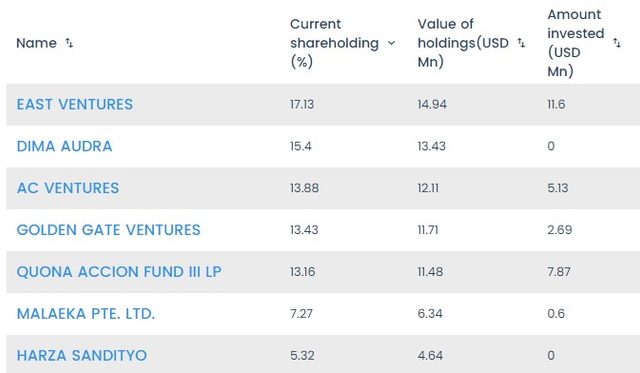The image size is (640, 373).
Task: Toggle Current shareholding sort chevron
Action: pyautogui.click(x=391, y=43)
